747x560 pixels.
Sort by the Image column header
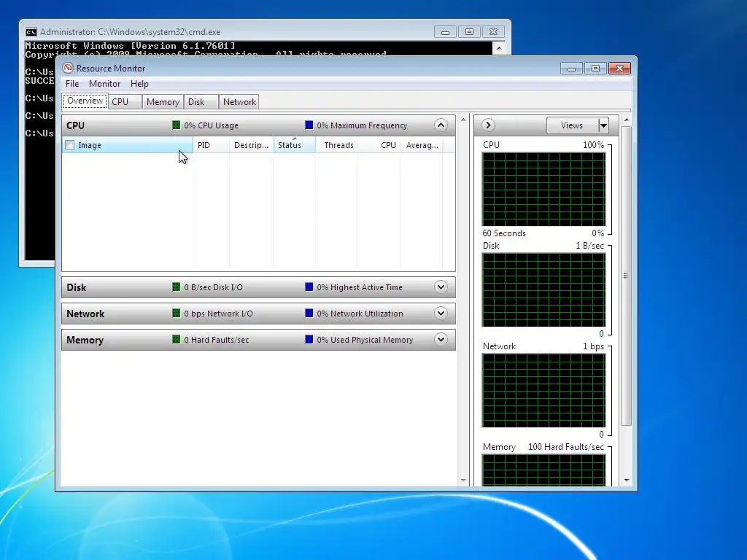(128, 145)
